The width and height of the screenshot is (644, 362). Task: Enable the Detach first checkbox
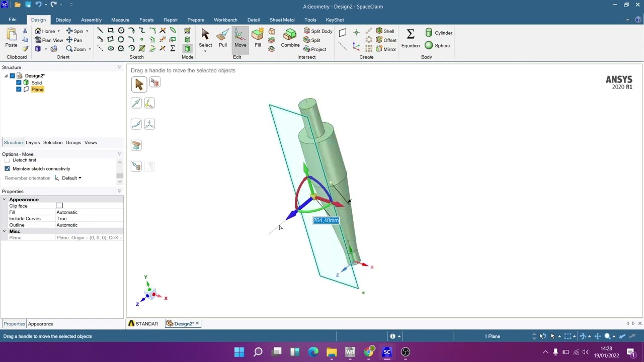pyautogui.click(x=7, y=160)
